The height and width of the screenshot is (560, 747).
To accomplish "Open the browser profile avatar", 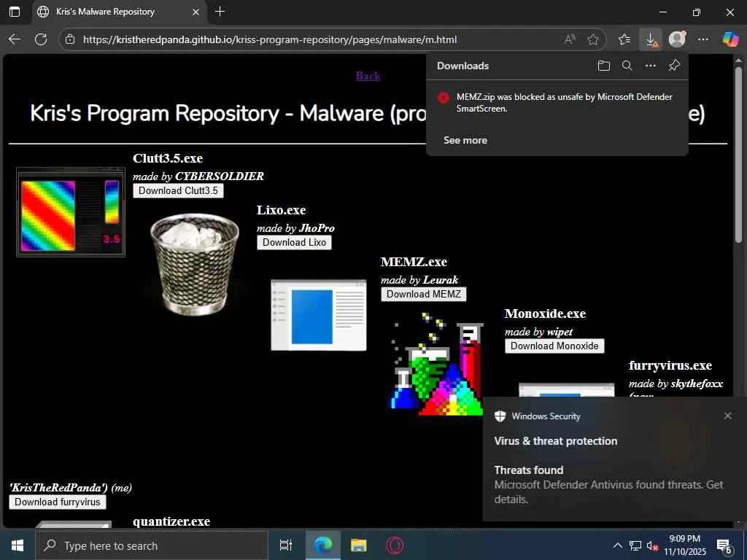I will click(677, 39).
